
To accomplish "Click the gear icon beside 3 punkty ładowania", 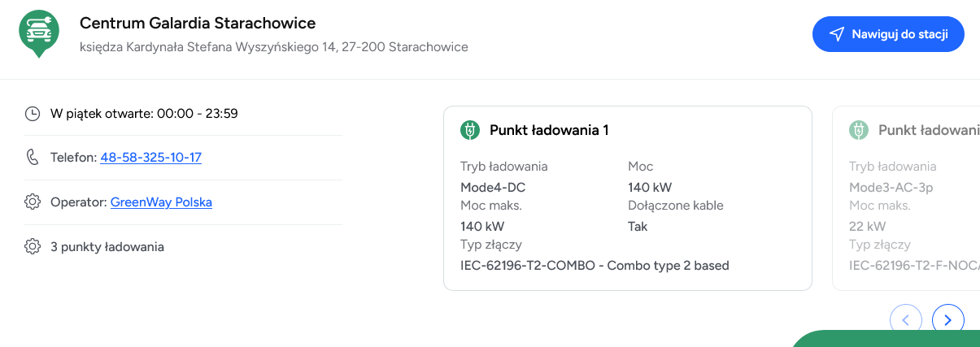I will (33, 247).
